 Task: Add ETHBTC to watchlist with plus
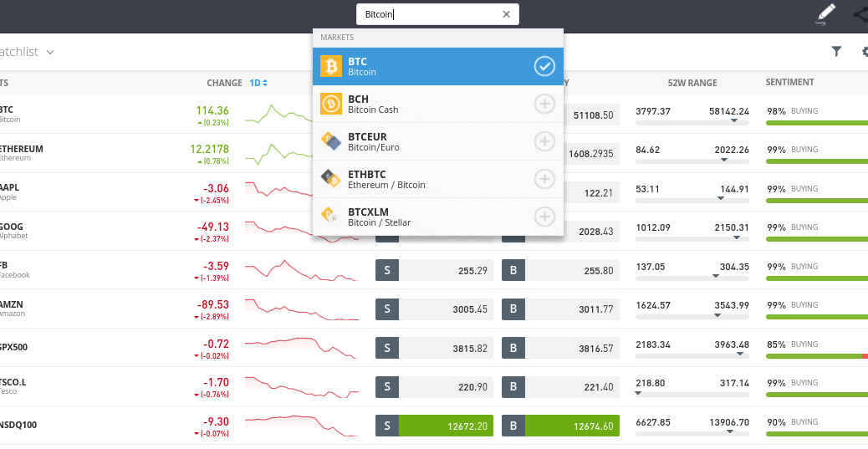(544, 179)
